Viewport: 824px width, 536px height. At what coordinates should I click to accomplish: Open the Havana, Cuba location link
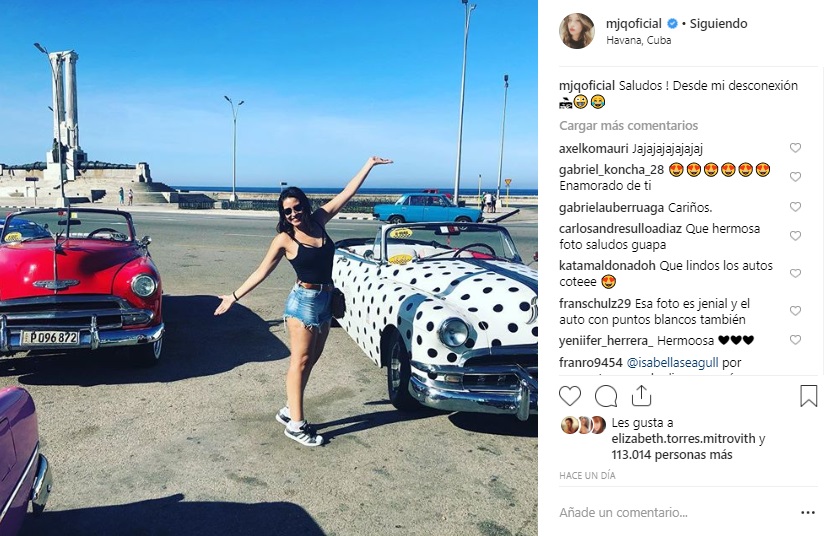point(638,40)
